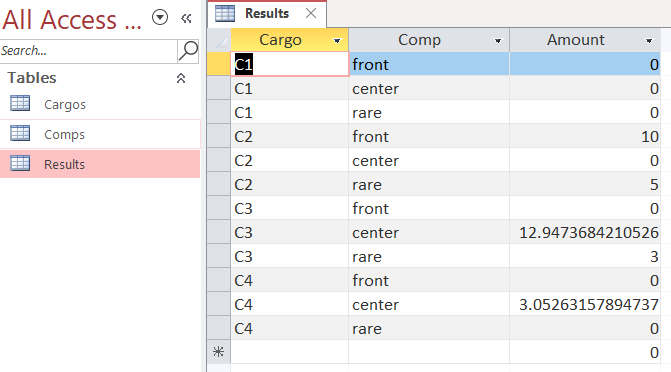The width and height of the screenshot is (671, 372).
Task: Click the empty Cargo cell in new record row
Action: click(x=290, y=352)
